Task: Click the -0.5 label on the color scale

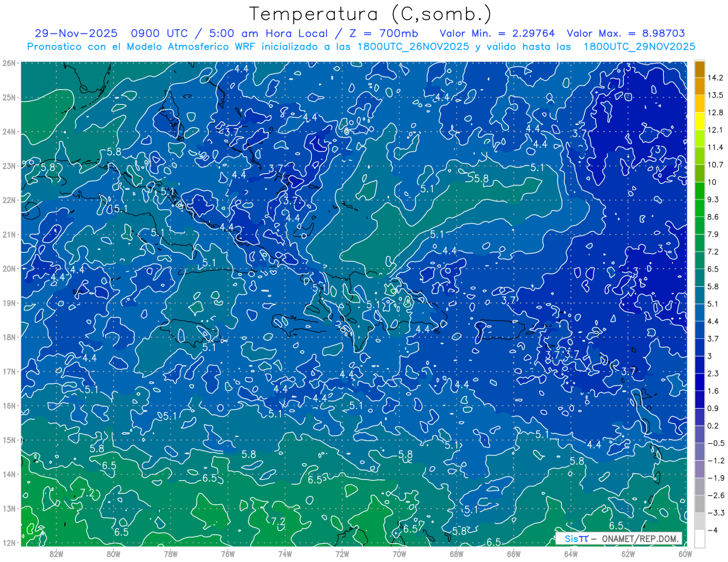Action: click(x=716, y=443)
